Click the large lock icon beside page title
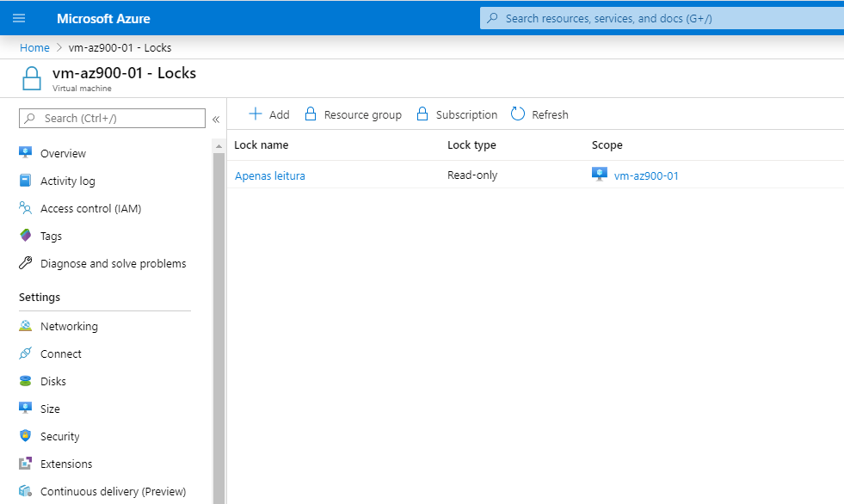Screen dimensions: 844x504 32,78
